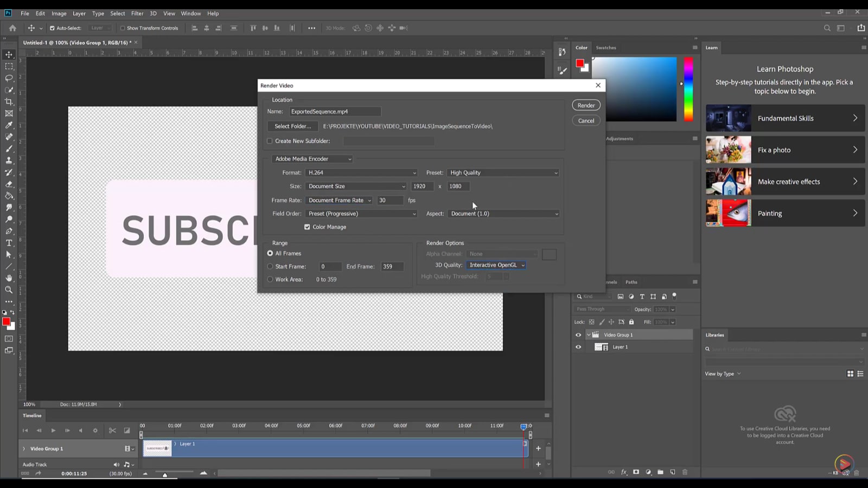Image resolution: width=868 pixels, height=488 pixels.
Task: Select the Move tool in the toolbar
Action: [9, 54]
